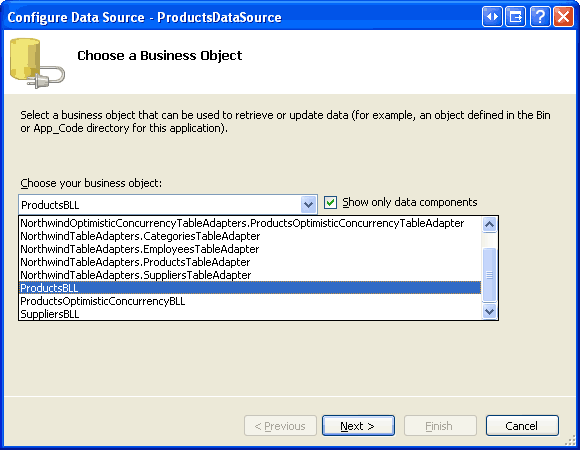Select ProductsBLL in the list

pos(250,288)
